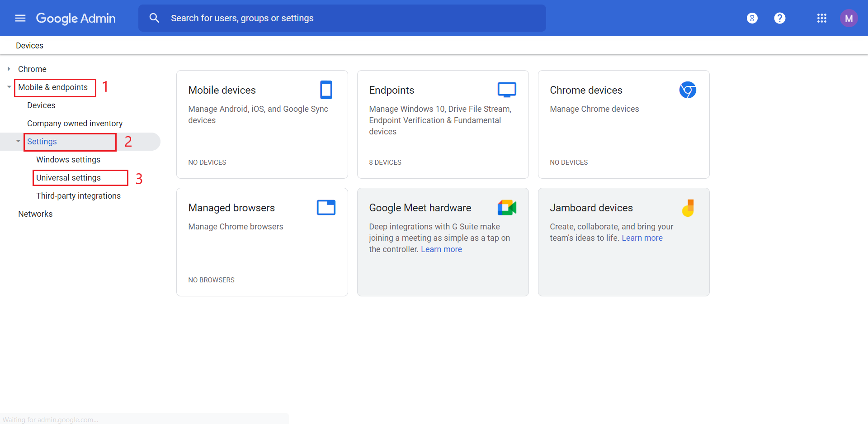Open Windows settings in sidebar
The width and height of the screenshot is (868, 424).
[x=68, y=160]
